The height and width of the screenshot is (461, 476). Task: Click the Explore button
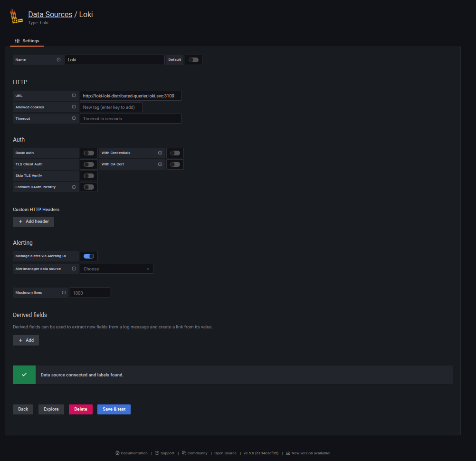(x=51, y=409)
